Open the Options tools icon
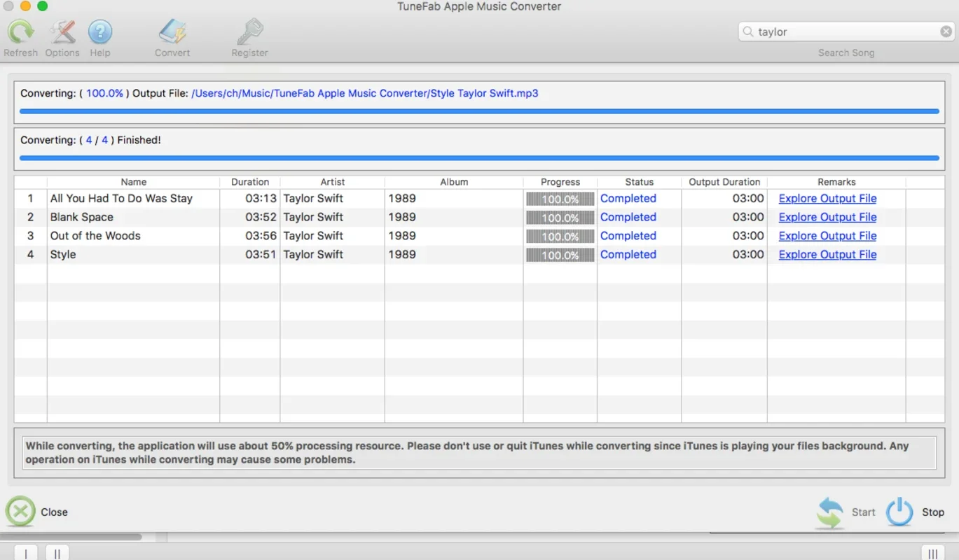The width and height of the screenshot is (959, 560). point(62,32)
